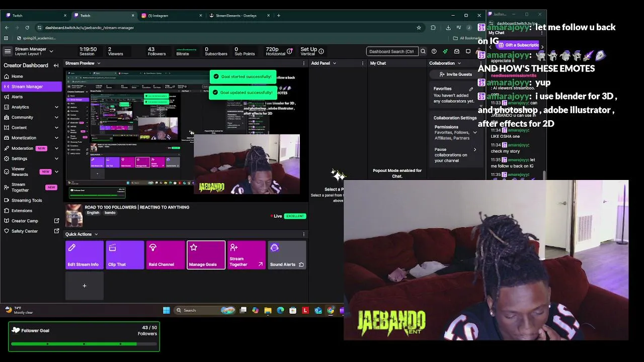
Task: Expand the Stream Preview panel dropdown
Action: click(x=99, y=63)
